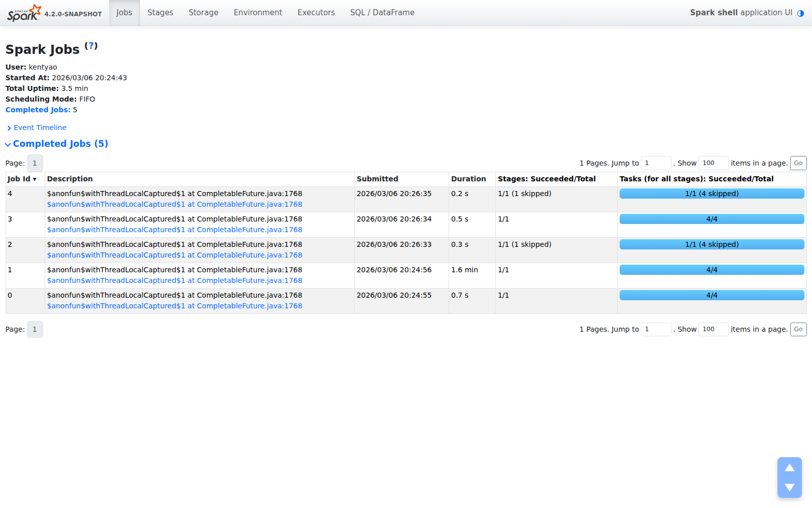
Task: Go to the Environment tab
Action: point(257,13)
